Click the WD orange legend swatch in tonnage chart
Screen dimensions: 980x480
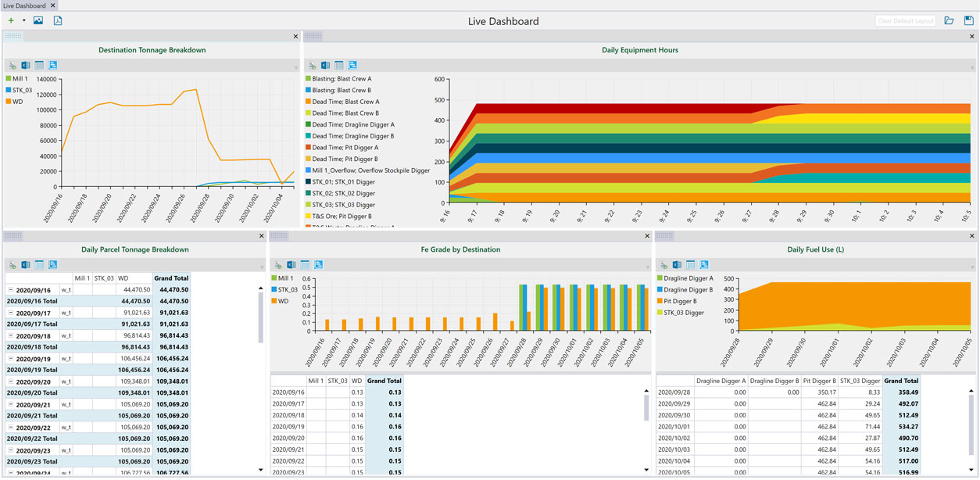(9, 102)
